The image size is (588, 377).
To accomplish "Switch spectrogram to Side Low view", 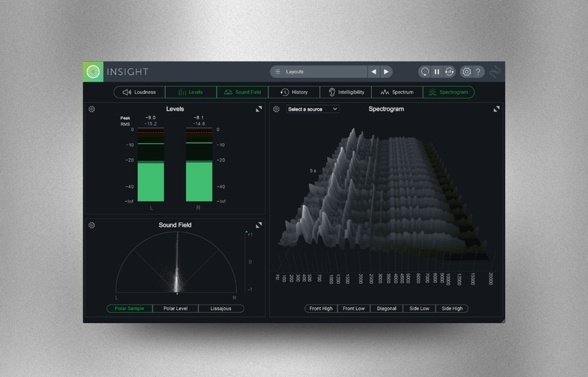I will tap(419, 308).
